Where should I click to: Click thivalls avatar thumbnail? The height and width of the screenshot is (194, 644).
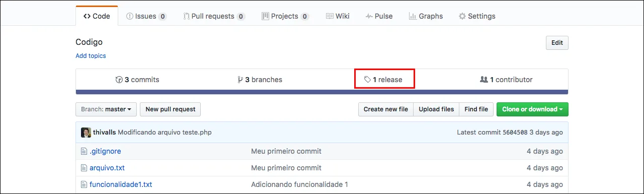(86, 133)
